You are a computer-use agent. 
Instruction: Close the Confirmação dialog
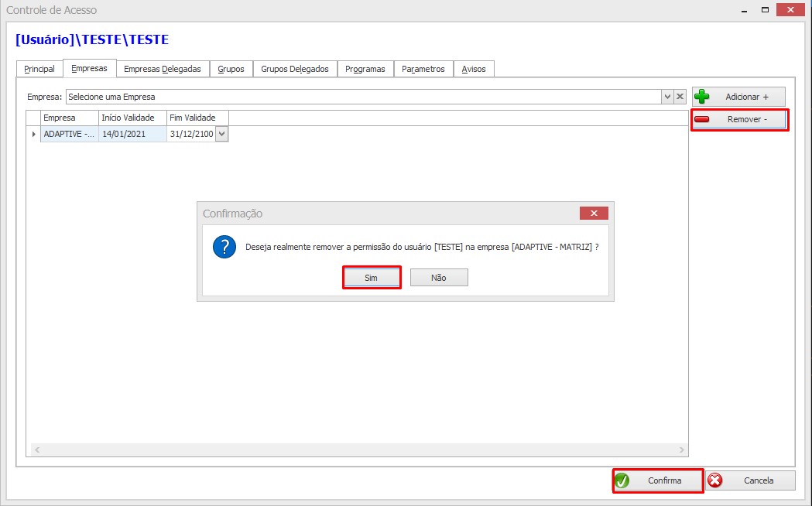pyautogui.click(x=594, y=214)
